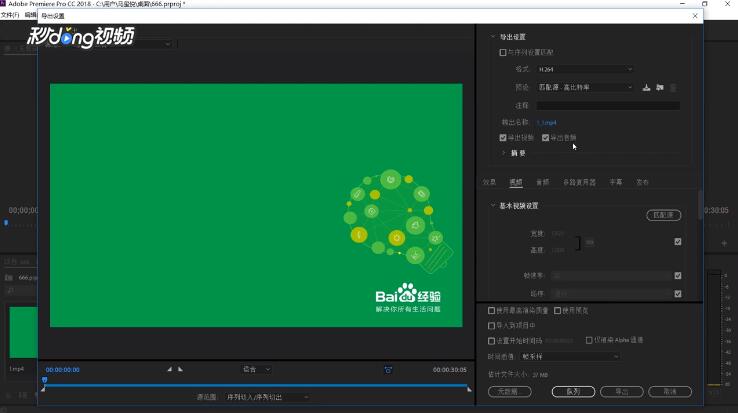The width and height of the screenshot is (738, 413).
Task: Click the width-height link bracket icon
Action: (578, 243)
